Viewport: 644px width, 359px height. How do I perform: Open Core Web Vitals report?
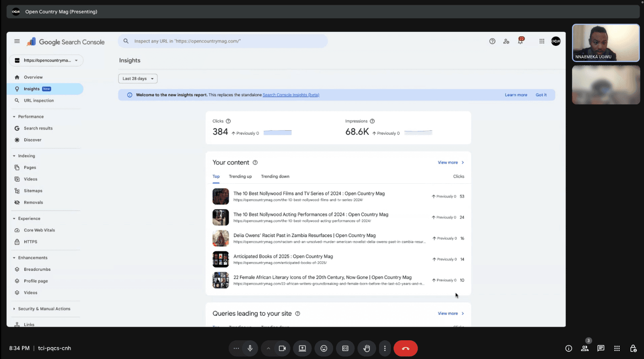coord(45,230)
